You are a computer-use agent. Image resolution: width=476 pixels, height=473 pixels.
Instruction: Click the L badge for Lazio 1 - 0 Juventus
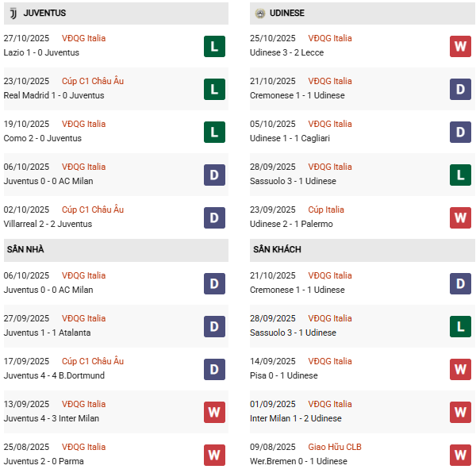pos(214,46)
